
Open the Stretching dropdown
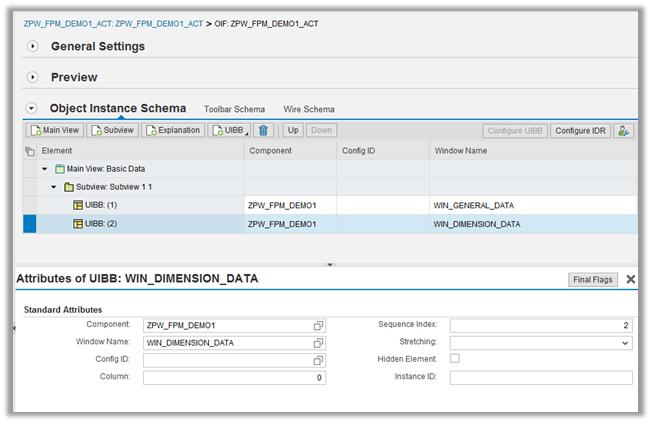(625, 343)
